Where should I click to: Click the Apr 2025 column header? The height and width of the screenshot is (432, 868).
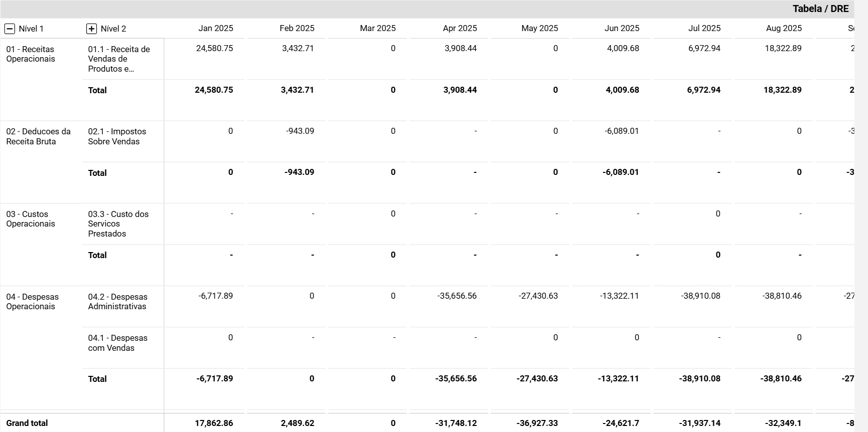coord(460,29)
